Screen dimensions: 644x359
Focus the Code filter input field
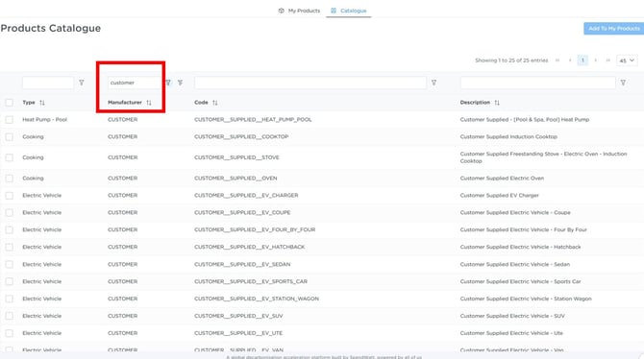310,83
